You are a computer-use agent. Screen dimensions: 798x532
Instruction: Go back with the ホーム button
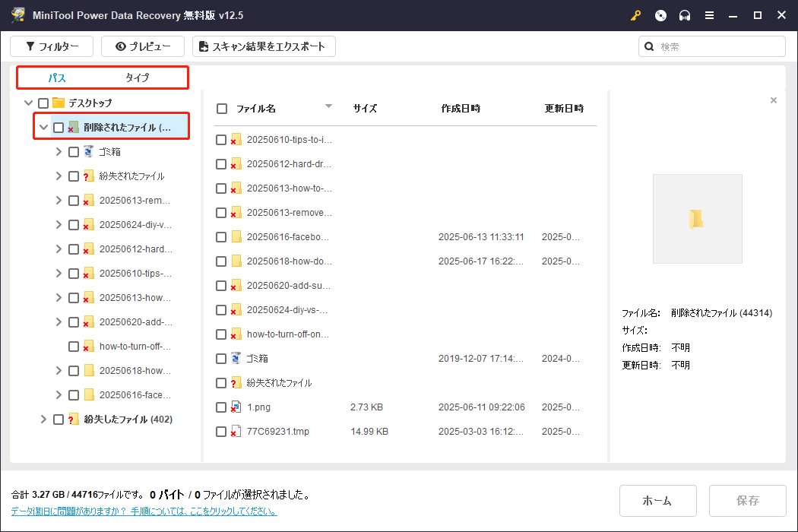(657, 500)
